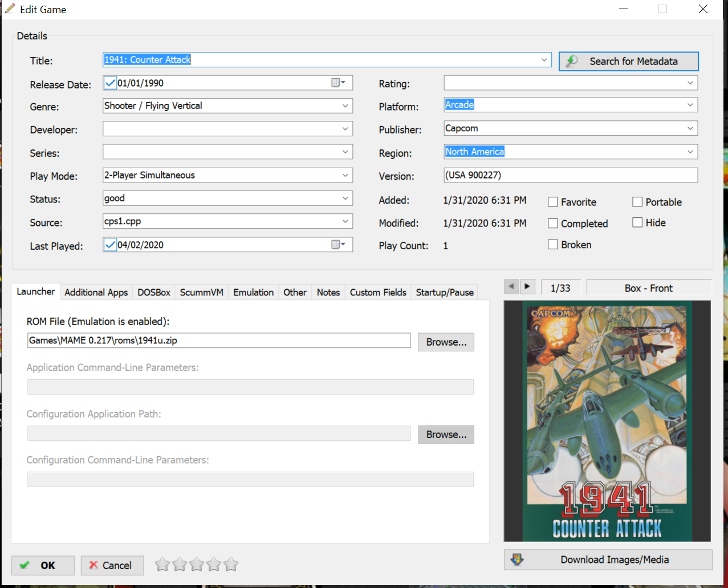Switch to the Notes tab
728x588 pixels.
328,293
